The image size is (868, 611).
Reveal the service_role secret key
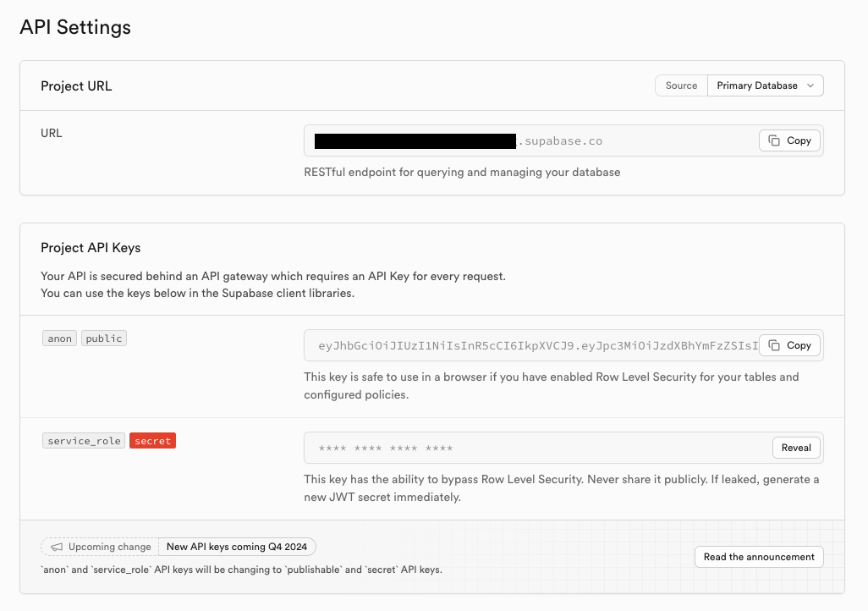pyautogui.click(x=796, y=448)
